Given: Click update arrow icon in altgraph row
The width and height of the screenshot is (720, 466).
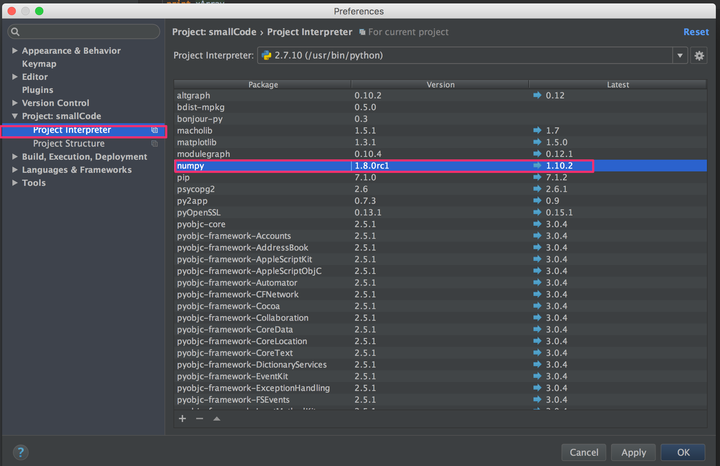Looking at the screenshot, I should pos(537,95).
